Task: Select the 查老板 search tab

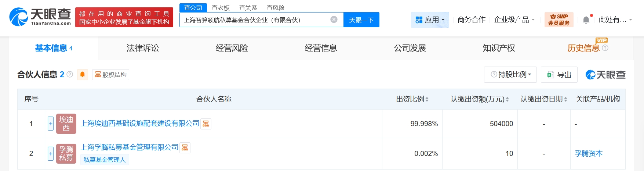Action: (221, 8)
